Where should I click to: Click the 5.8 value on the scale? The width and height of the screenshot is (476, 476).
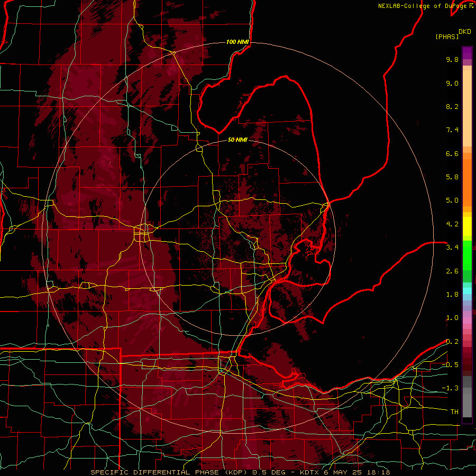click(452, 177)
